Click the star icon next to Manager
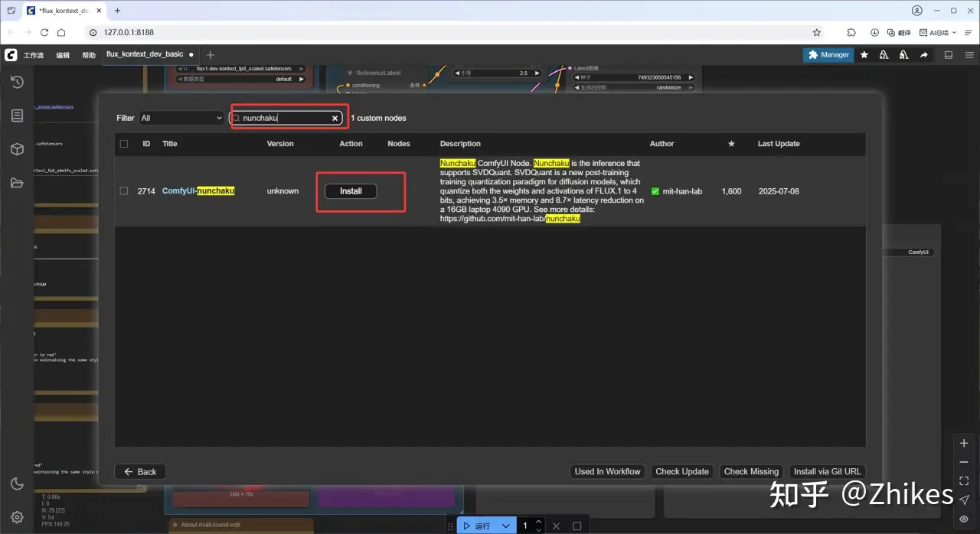 tap(864, 55)
